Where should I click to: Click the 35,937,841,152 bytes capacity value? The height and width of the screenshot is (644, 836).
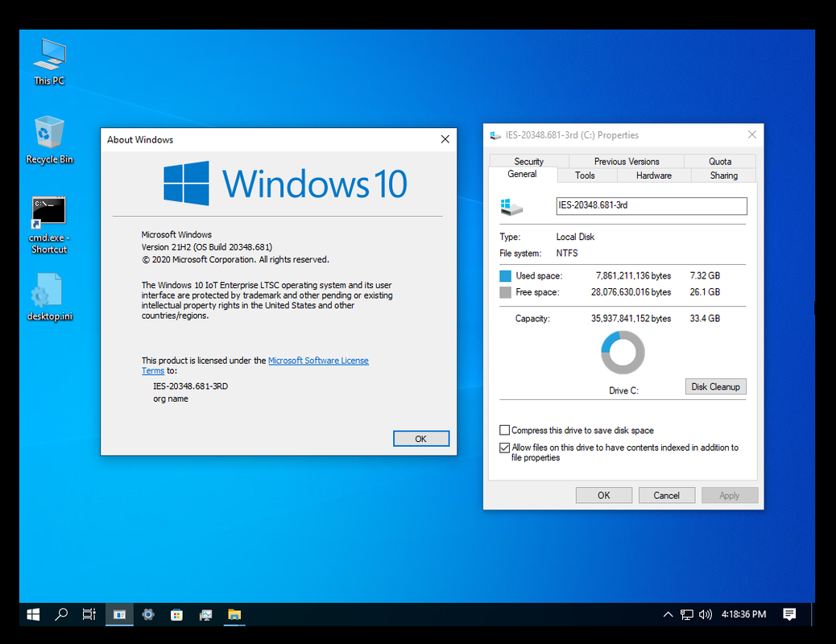[631, 318]
